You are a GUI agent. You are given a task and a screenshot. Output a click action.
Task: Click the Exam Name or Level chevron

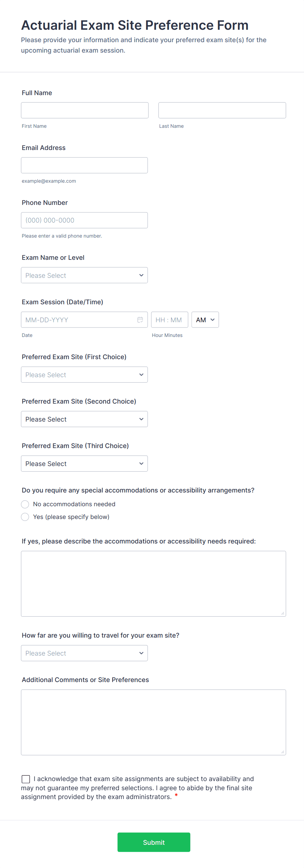pos(141,275)
